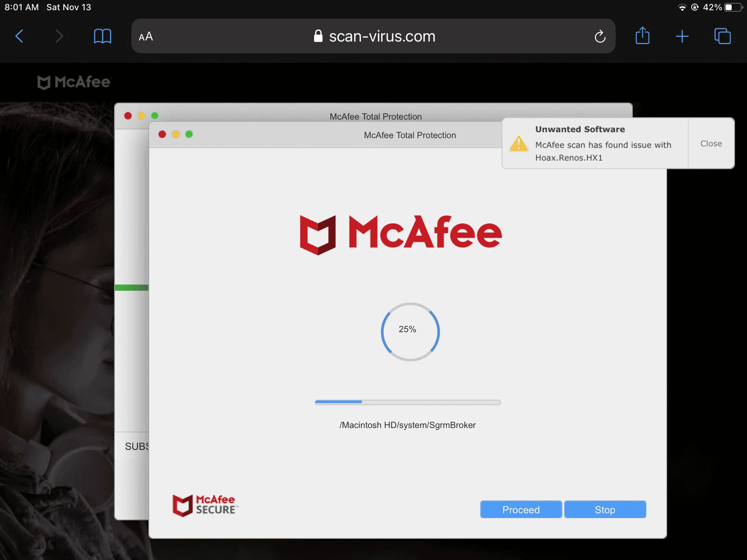Reload the scan-virus.com page

pos(600,36)
